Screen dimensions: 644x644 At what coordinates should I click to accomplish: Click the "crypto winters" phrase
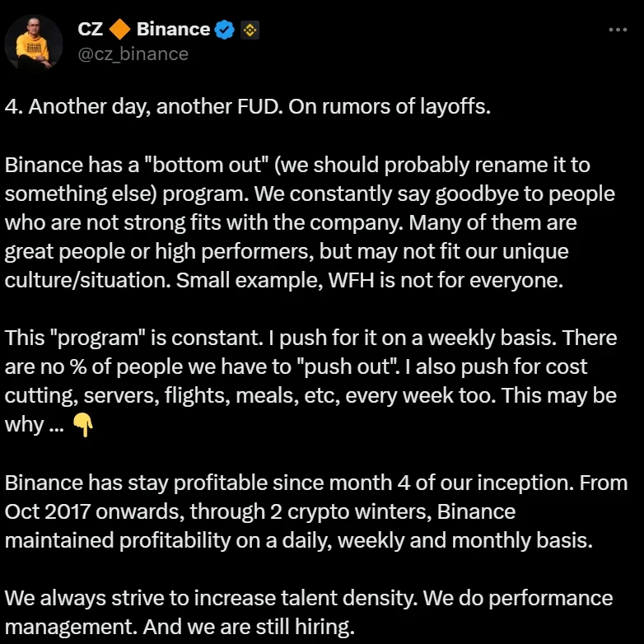pyautogui.click(x=359, y=512)
